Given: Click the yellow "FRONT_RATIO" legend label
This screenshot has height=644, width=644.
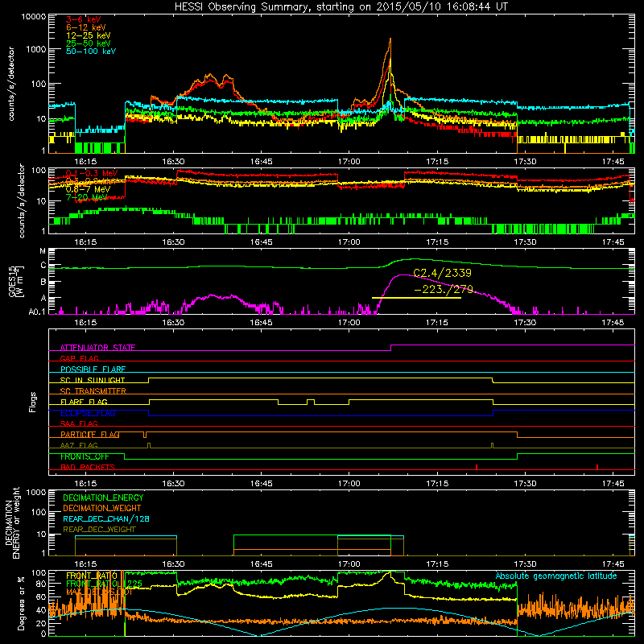Looking at the screenshot, I should pyautogui.click(x=91, y=576).
